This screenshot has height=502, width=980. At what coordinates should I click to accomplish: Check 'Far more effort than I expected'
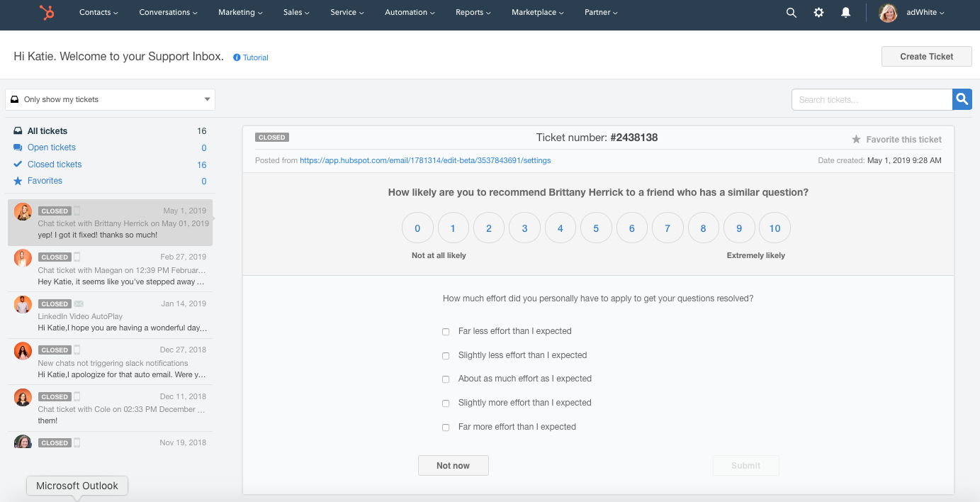[x=446, y=428]
